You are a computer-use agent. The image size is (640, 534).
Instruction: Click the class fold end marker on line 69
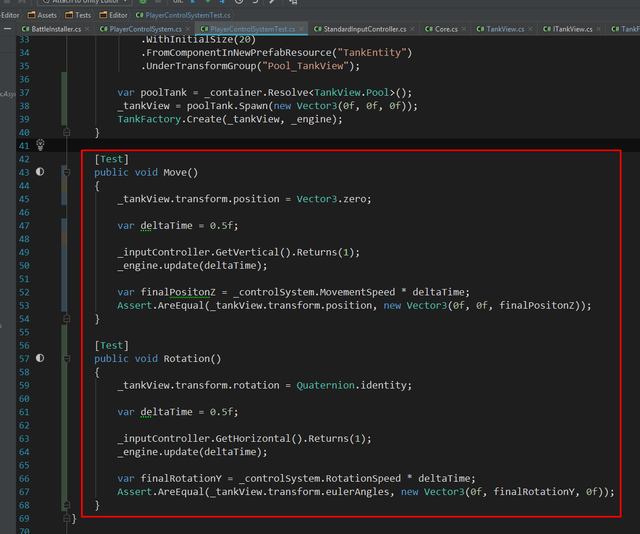pyautogui.click(x=67, y=518)
